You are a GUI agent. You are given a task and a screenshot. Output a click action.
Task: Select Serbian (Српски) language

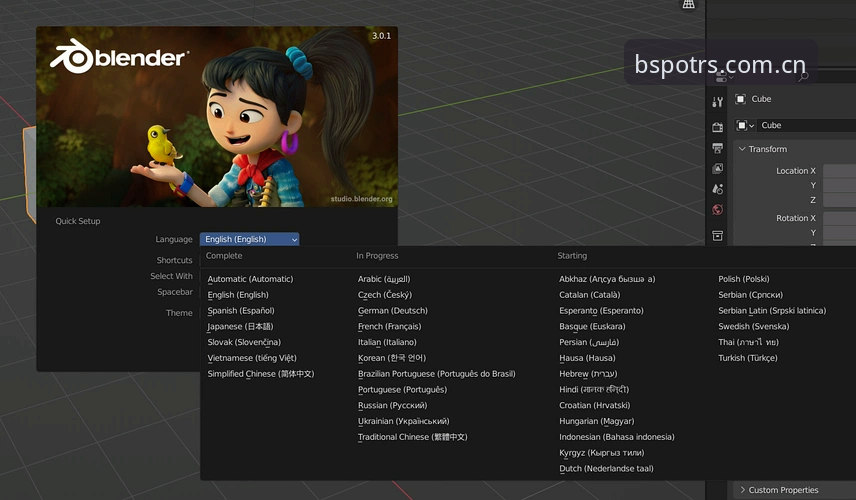pyautogui.click(x=750, y=295)
